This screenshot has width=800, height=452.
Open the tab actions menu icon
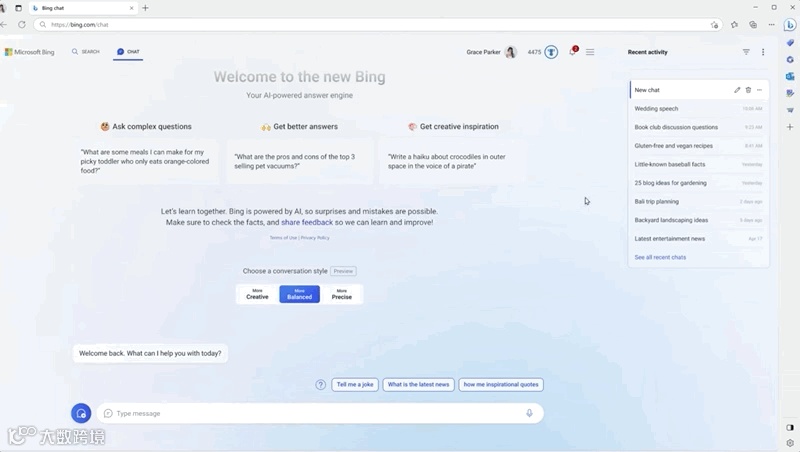18,8
